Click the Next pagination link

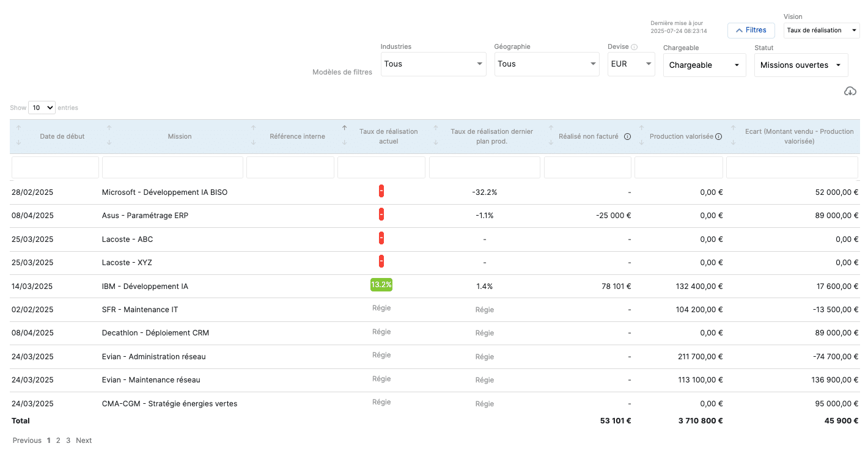[x=84, y=441]
